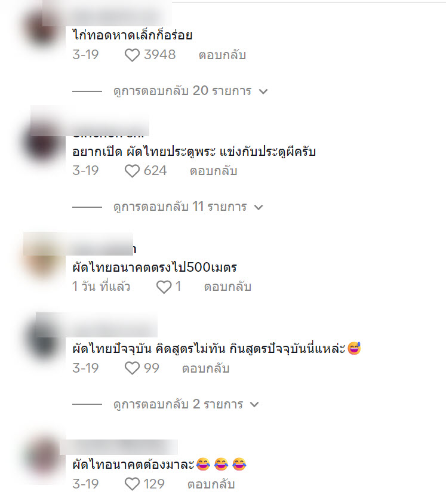Like the comment with 624 likes
The image size is (446, 504).
click(132, 171)
